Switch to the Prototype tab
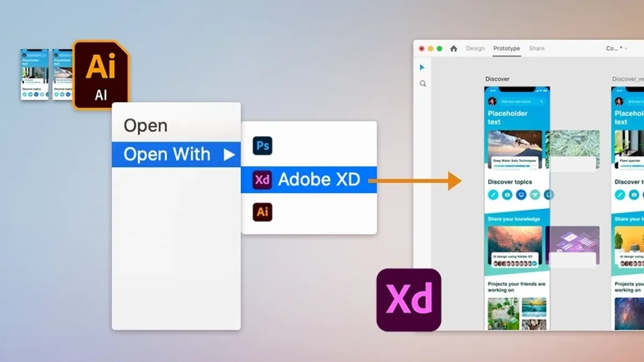 coord(507,48)
